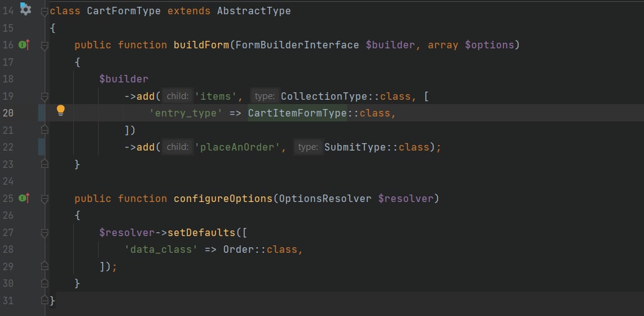Screen dimensions: 644x316
Task: Click the Order class reference
Action: coord(239,249)
